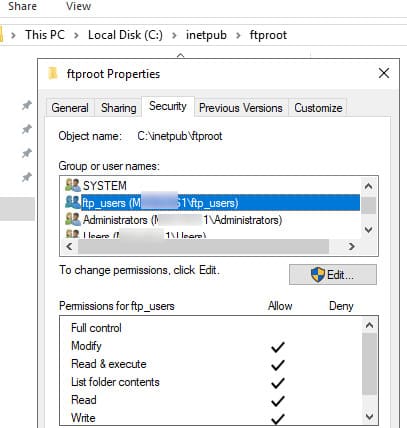Image resolution: width=407 pixels, height=428 pixels.
Task: Click the Edit... permissions button
Action: tap(333, 275)
